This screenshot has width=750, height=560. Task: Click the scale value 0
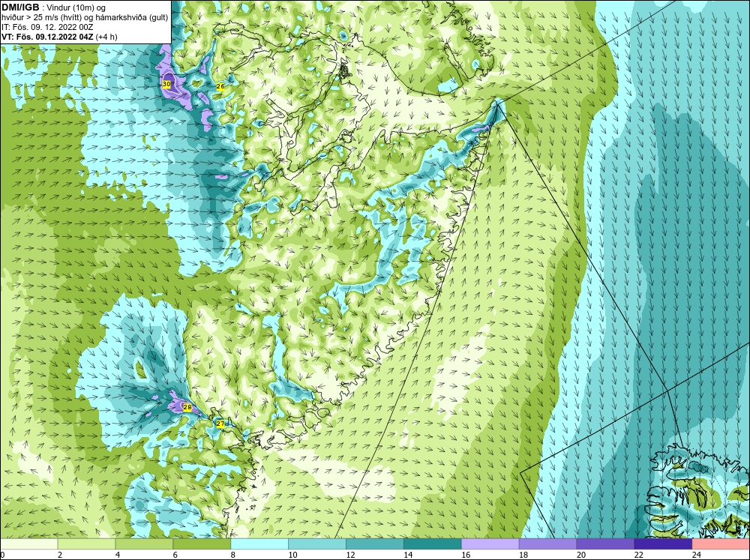2,555
